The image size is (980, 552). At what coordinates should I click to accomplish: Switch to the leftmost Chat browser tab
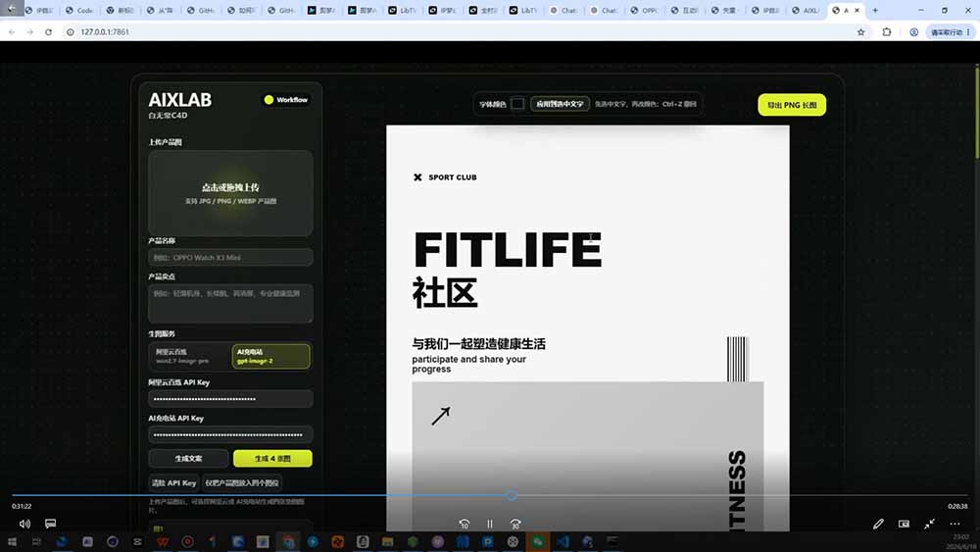click(563, 10)
